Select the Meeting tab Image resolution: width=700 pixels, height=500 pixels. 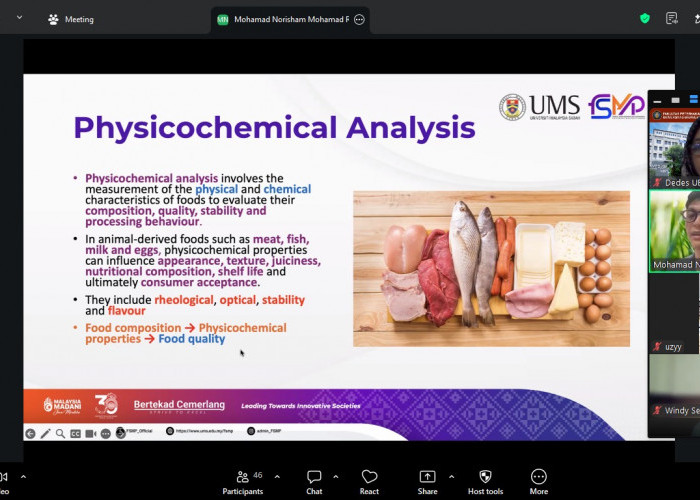tap(71, 19)
